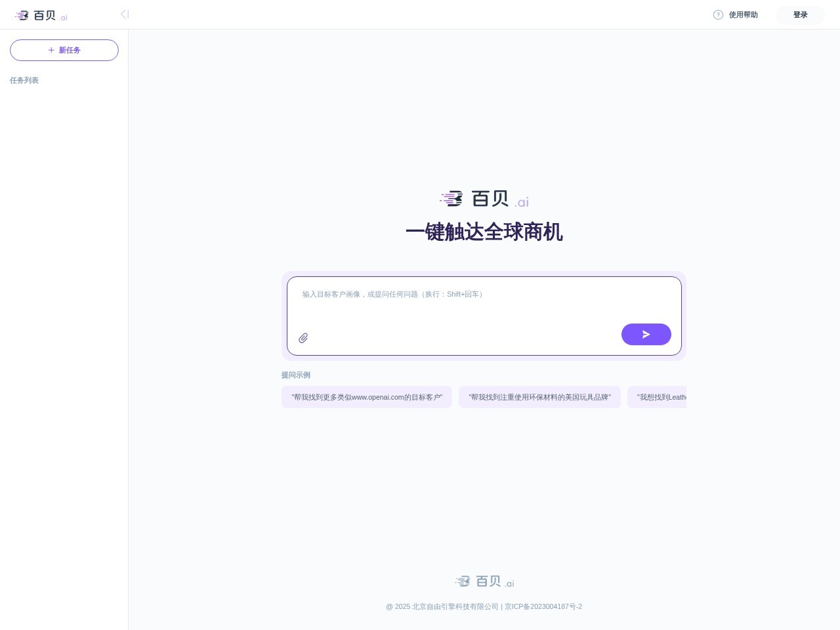840x630 pixels.
Task: Click the 百贝.ai logo in the page footer
Action: click(484, 581)
